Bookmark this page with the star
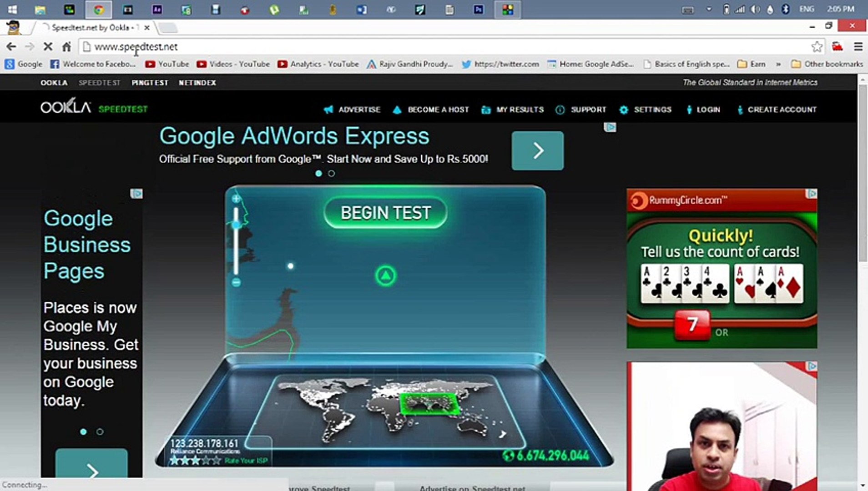This screenshot has width=868, height=491. [817, 47]
